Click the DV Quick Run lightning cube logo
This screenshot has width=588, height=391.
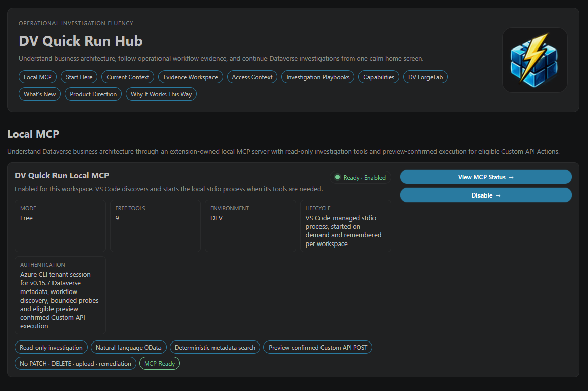[534, 60]
